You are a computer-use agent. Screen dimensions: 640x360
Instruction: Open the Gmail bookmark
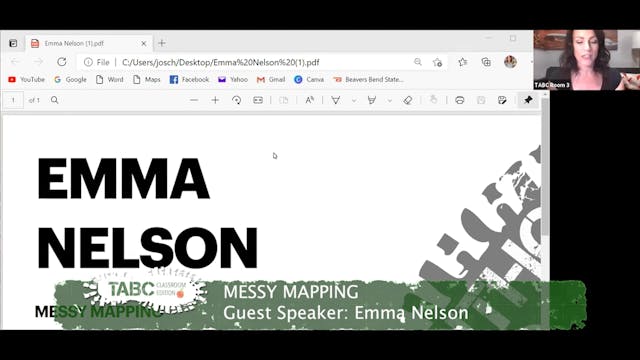271,80
